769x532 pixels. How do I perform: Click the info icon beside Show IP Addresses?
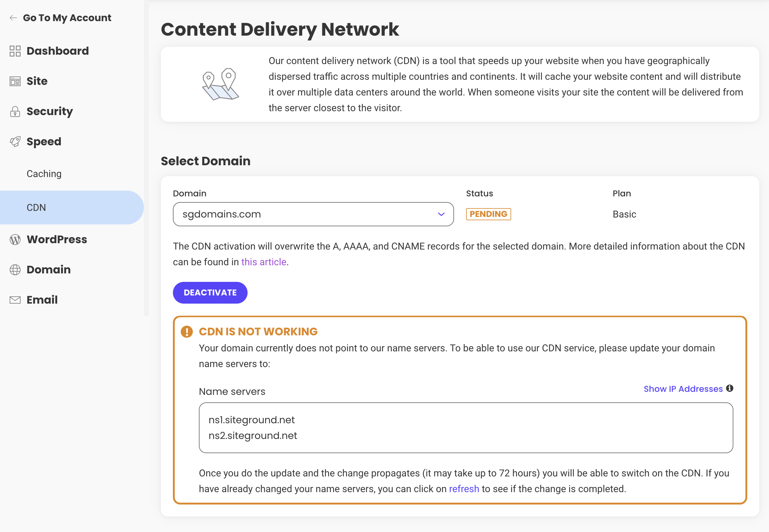pos(730,388)
